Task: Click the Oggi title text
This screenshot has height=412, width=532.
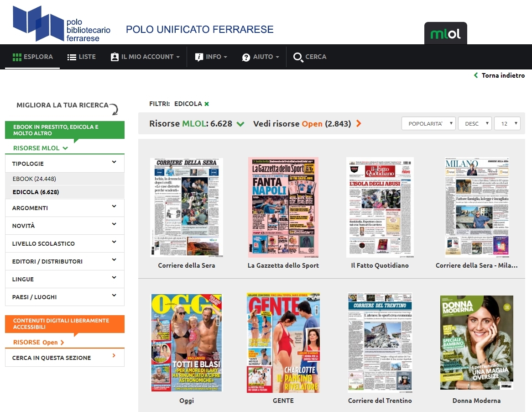Action: 186,401
